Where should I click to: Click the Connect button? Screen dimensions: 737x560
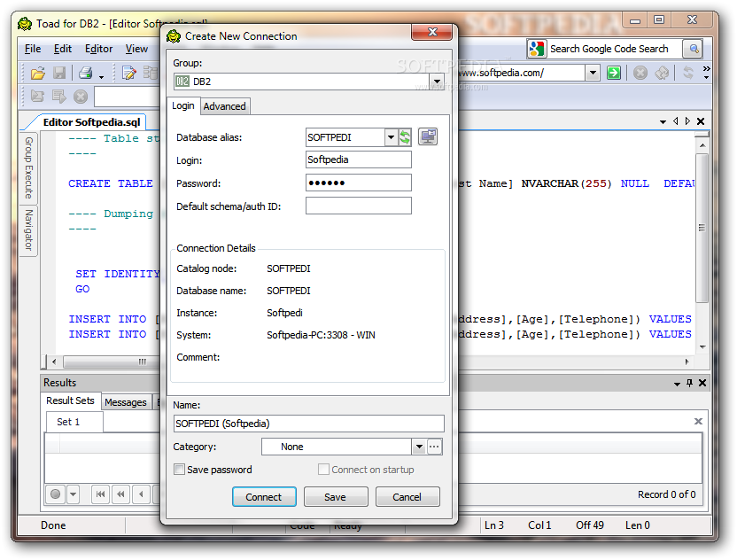(264, 497)
